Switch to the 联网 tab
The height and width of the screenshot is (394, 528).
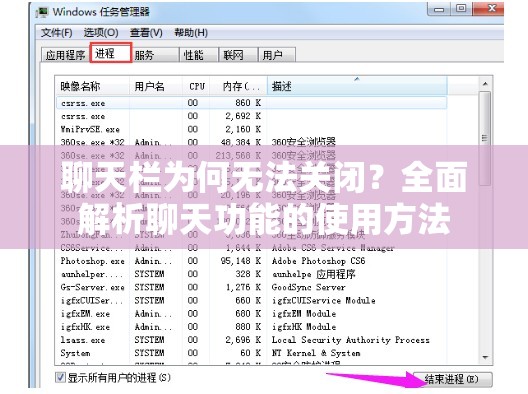(238, 55)
